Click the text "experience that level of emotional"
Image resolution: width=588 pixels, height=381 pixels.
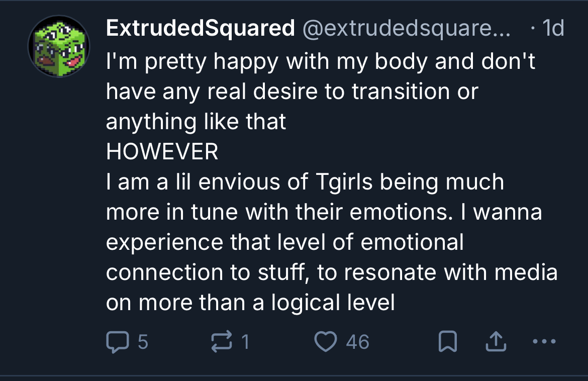click(x=284, y=242)
